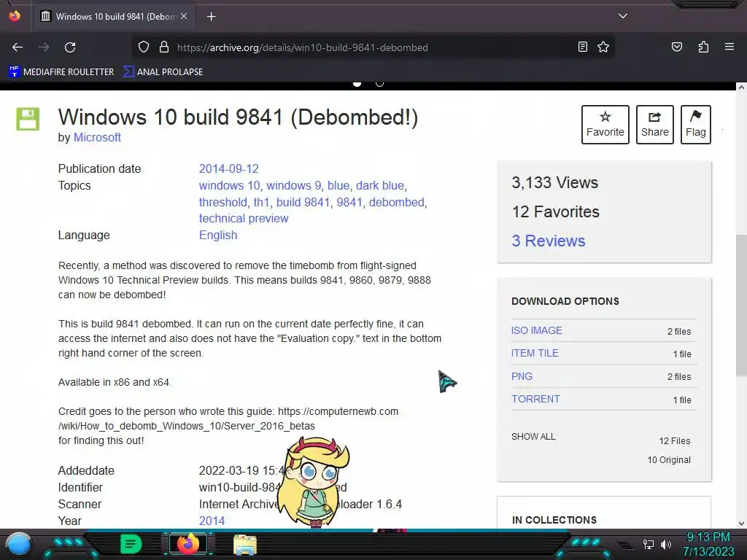Viewport: 747px width, 560px height.
Task: Click the '3,133 Views' statistic text
Action: [554, 182]
